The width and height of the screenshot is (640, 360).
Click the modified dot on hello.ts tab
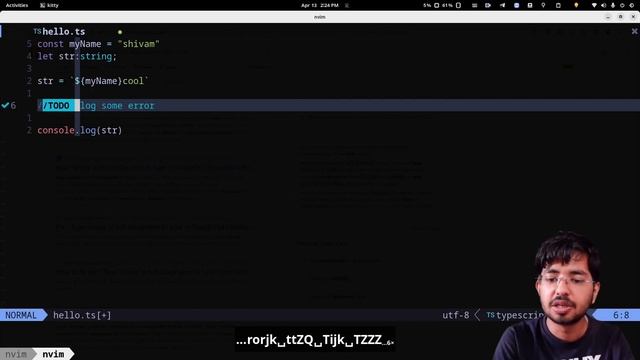(x=120, y=32)
